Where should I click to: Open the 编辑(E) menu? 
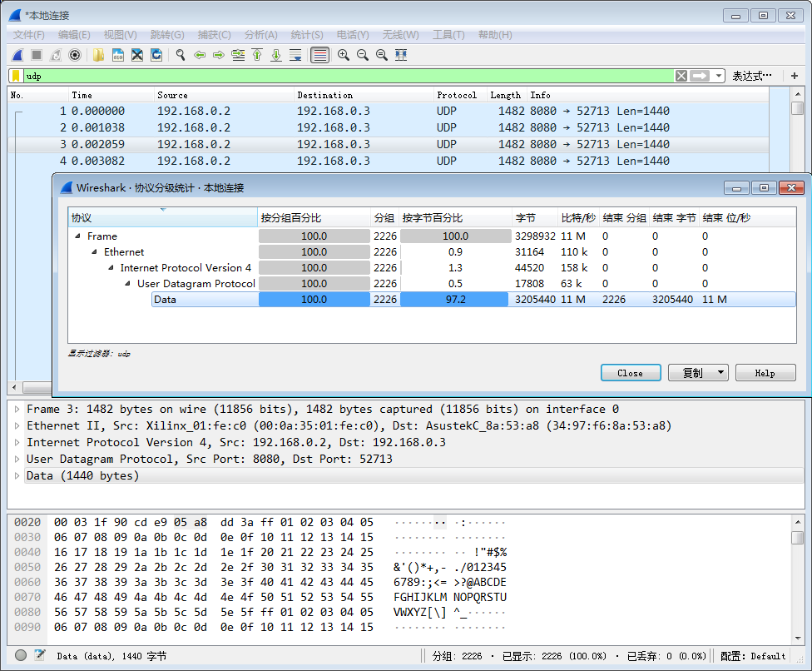point(74,35)
